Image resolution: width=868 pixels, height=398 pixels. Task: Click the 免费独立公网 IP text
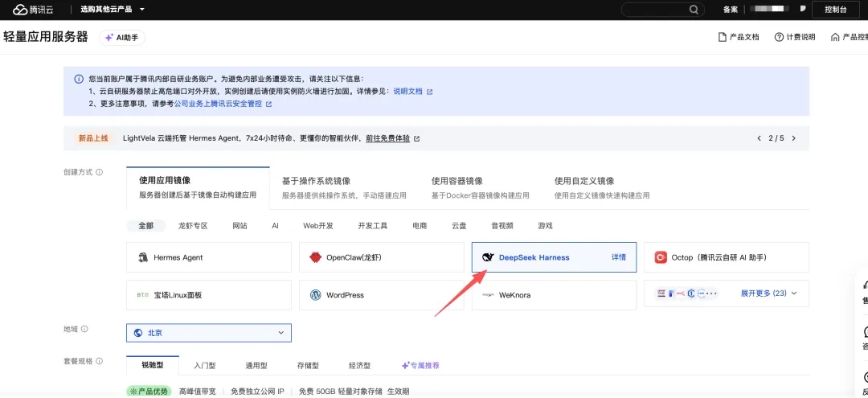[258, 392]
